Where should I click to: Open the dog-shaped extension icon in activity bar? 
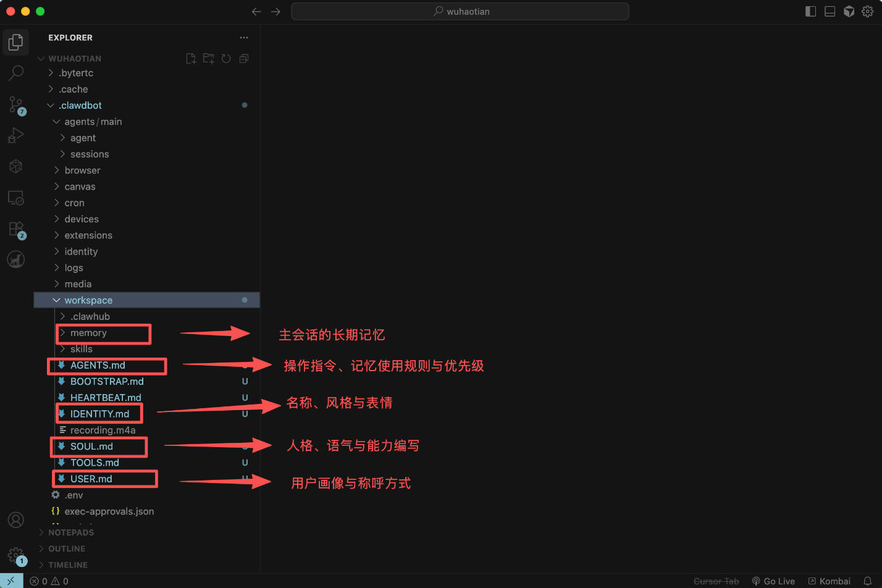pos(16,260)
